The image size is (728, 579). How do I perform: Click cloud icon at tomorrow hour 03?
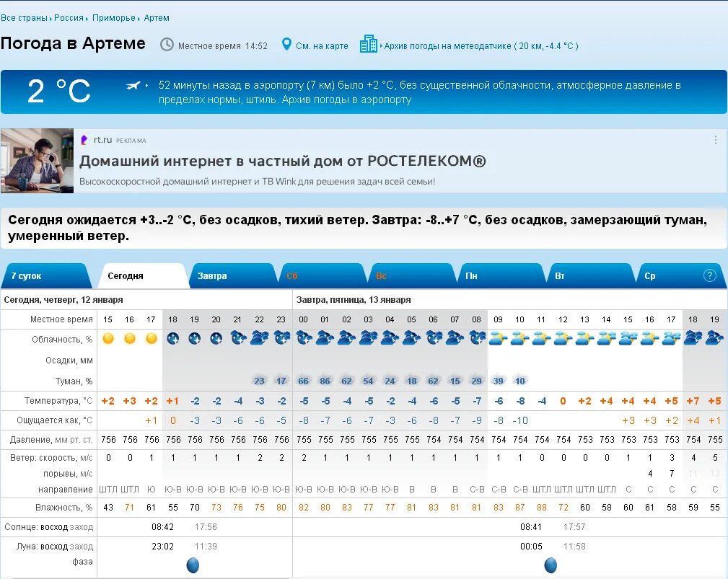[x=368, y=338]
